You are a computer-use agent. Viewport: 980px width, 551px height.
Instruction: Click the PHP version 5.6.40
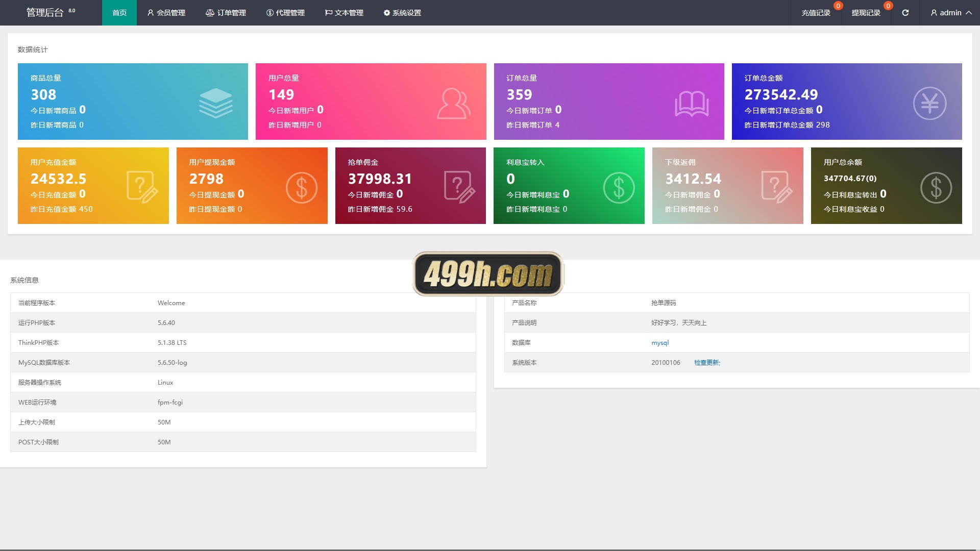[166, 323]
